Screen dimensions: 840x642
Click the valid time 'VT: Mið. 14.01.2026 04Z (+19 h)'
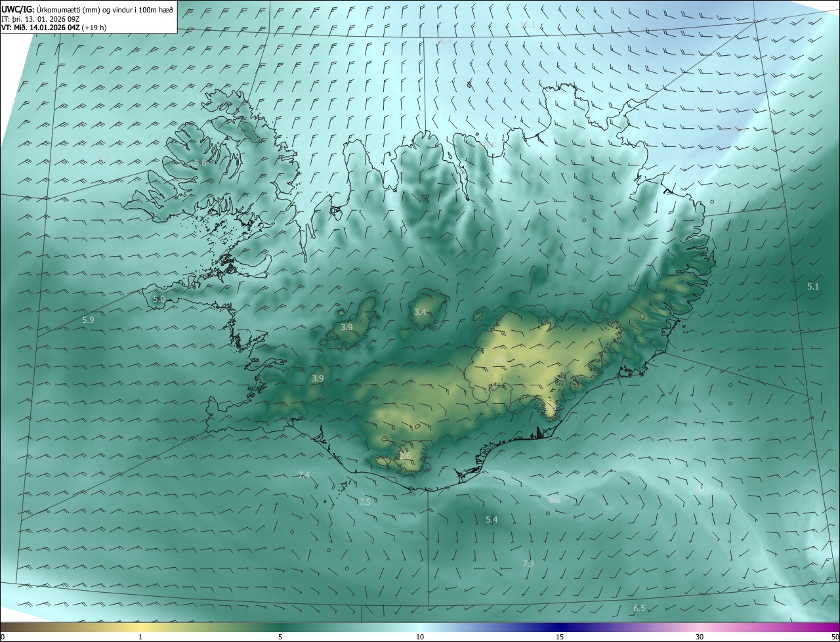(54, 28)
